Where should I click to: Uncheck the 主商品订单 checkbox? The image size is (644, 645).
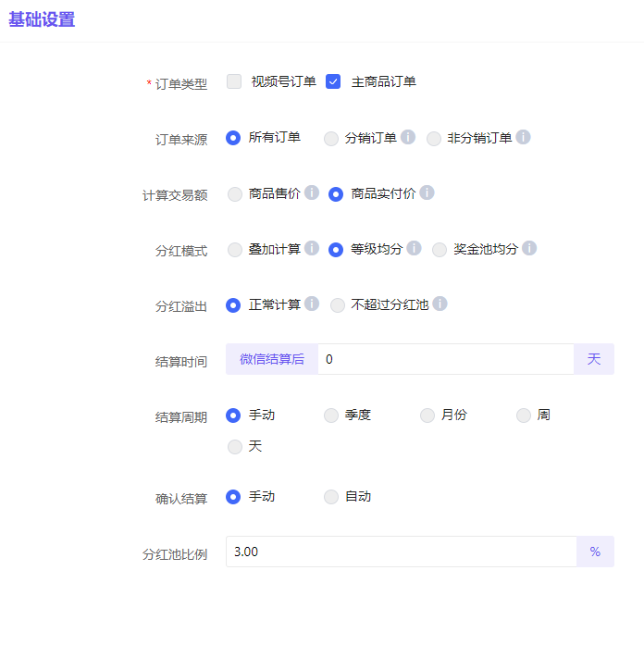[x=333, y=81]
